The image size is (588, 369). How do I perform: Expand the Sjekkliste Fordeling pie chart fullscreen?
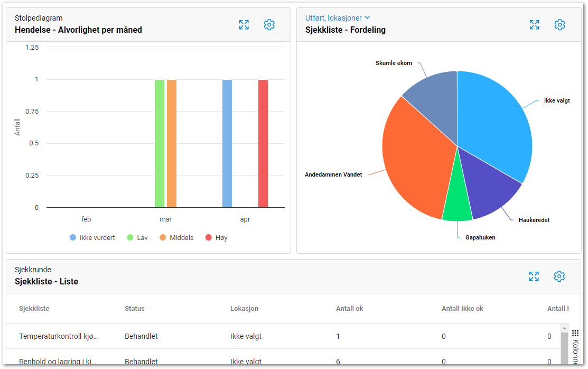coord(534,25)
